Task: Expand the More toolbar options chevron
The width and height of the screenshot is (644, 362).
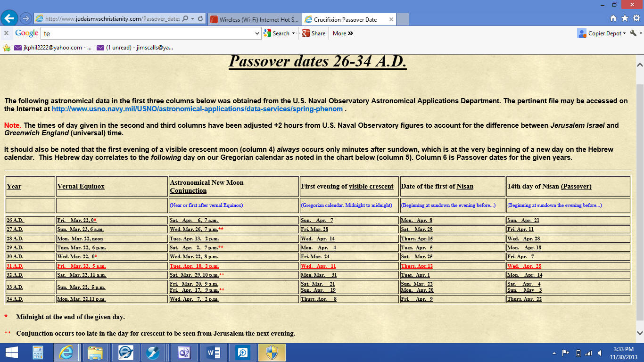Action: click(x=343, y=33)
